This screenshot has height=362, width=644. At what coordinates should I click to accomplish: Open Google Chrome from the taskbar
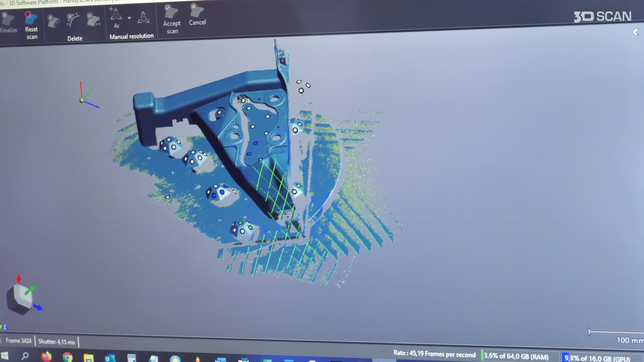67,357
